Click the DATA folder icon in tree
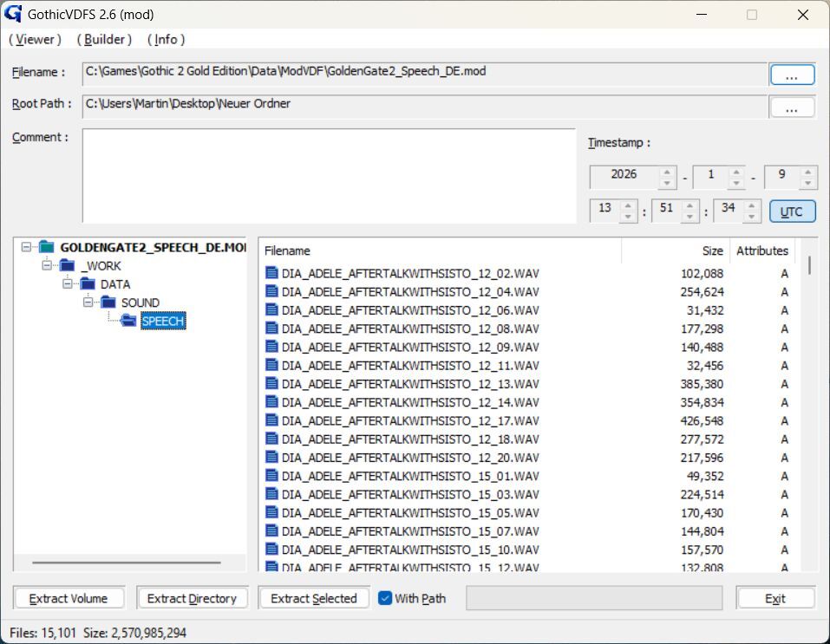Screen dimensions: 830x644 (x=88, y=284)
